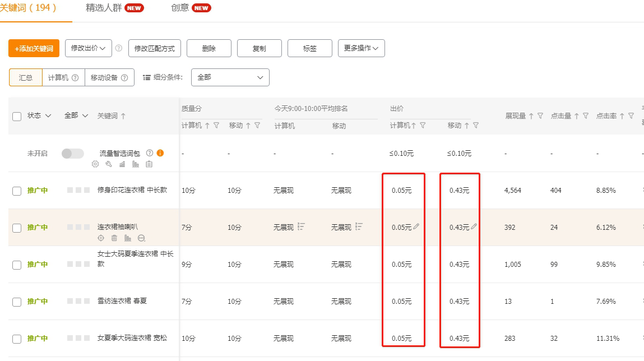Click pencil icon next to 0.43元 mobile bid
This screenshot has width=644, height=361.
(474, 227)
